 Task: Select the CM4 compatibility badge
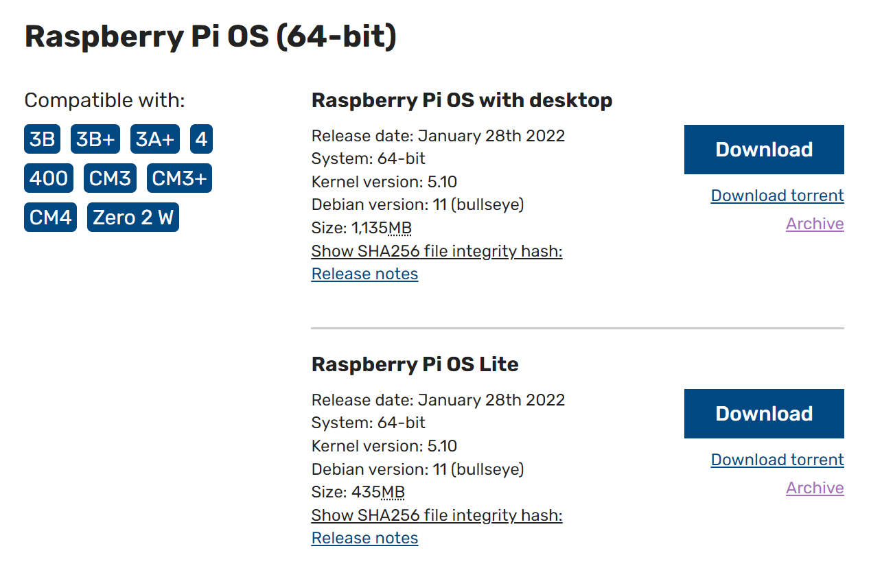[50, 217]
